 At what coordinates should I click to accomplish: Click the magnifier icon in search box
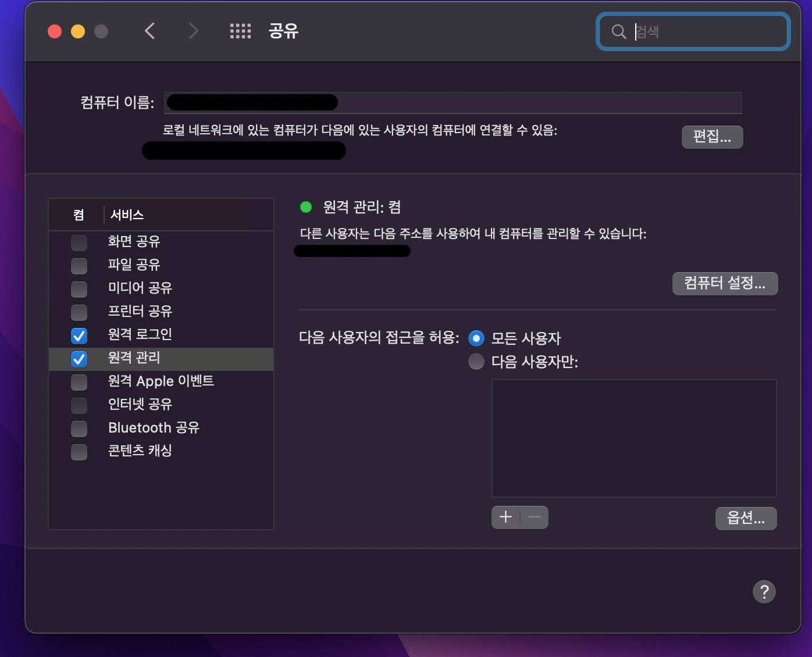point(619,31)
